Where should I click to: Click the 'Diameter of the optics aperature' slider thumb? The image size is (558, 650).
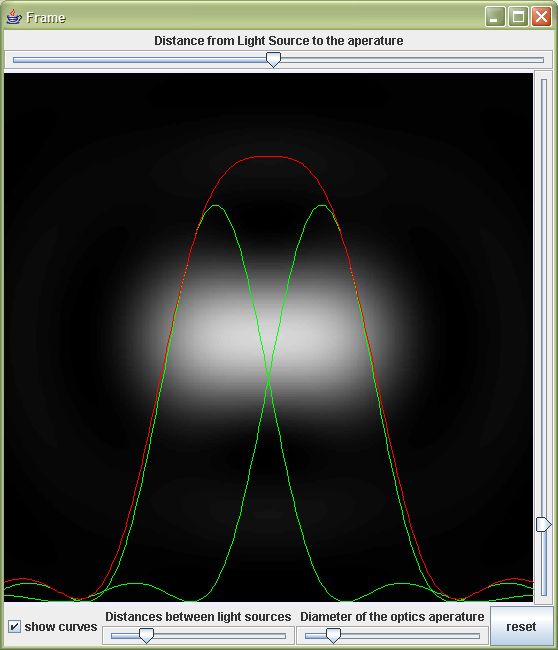[333, 635]
